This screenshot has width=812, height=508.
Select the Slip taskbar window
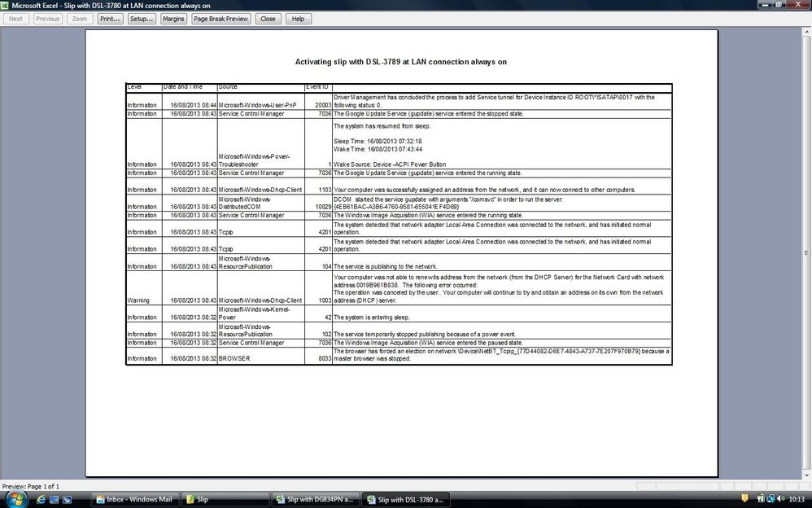coord(225,499)
